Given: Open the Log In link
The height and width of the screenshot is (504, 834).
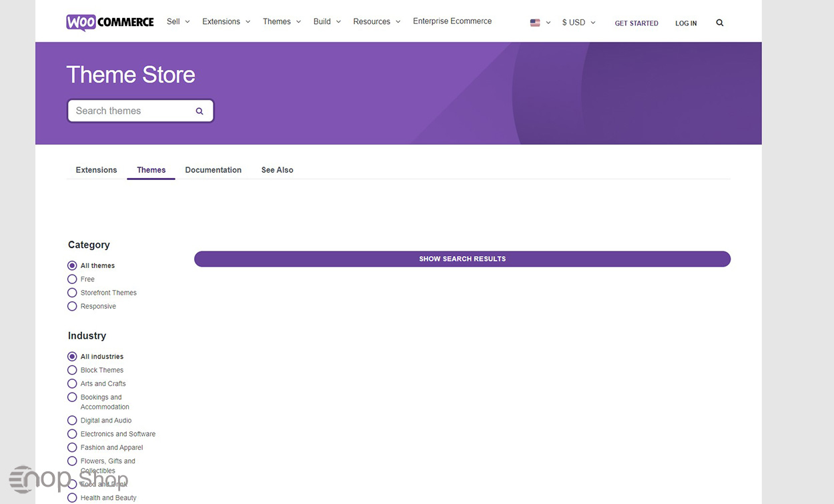Looking at the screenshot, I should pos(685,23).
